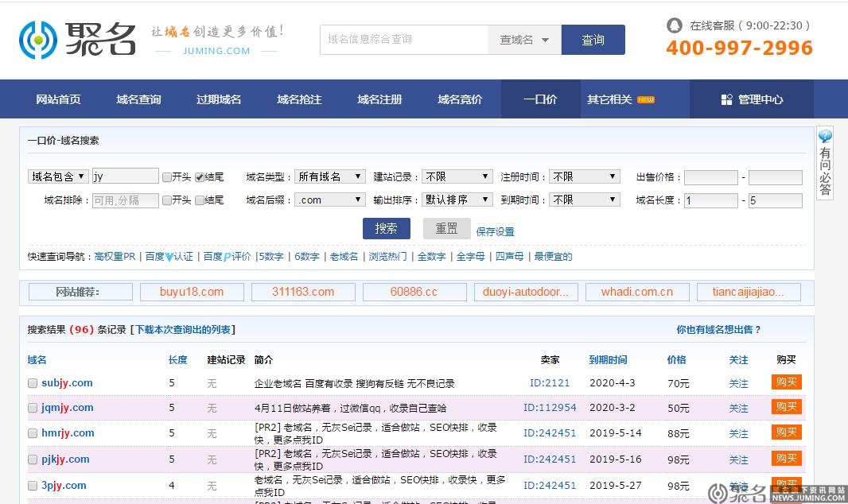Image resolution: width=848 pixels, height=504 pixels.
Task: Click the 域名信息综合查询 search field
Action: [404, 40]
